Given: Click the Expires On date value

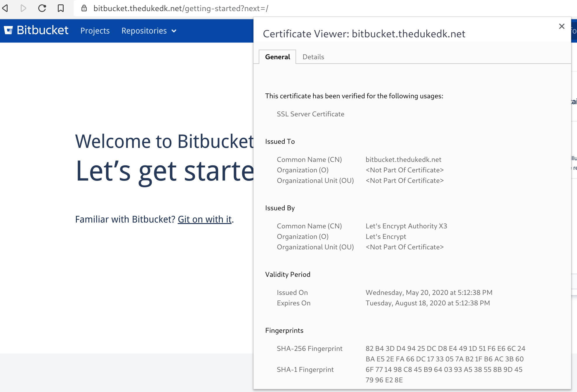Looking at the screenshot, I should (427, 303).
